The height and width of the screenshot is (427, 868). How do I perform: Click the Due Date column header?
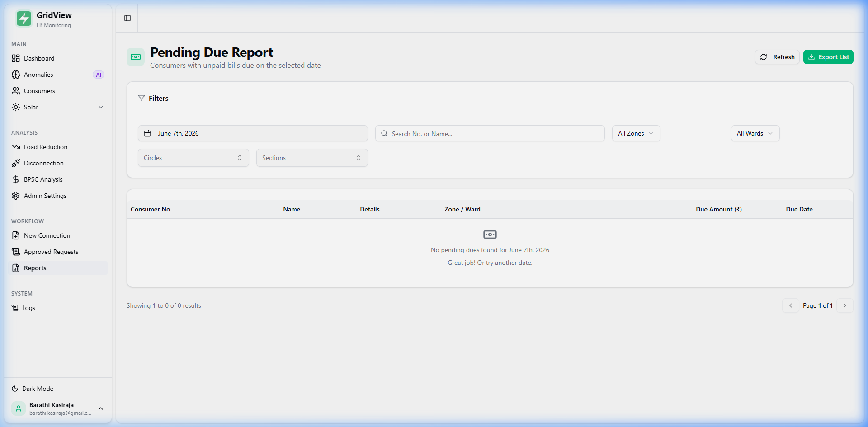tap(799, 209)
